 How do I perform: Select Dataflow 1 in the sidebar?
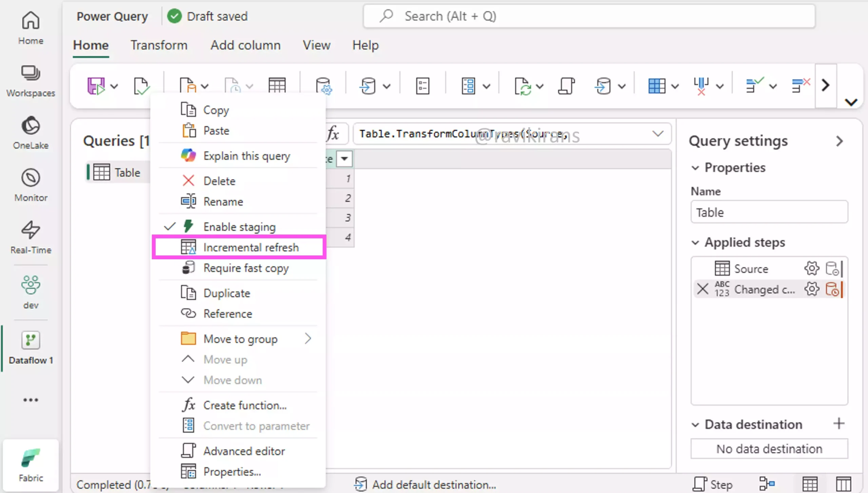tap(31, 348)
